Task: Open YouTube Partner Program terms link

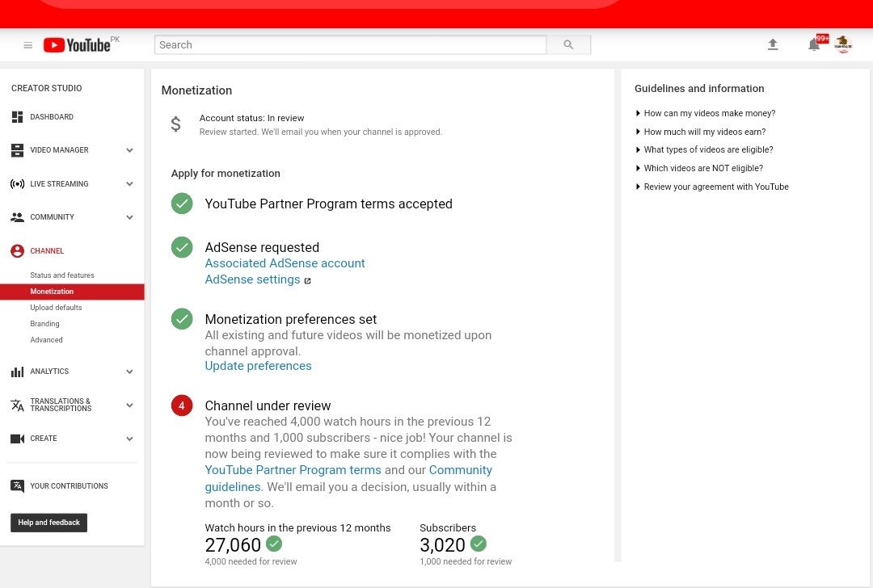Action: pyautogui.click(x=293, y=470)
